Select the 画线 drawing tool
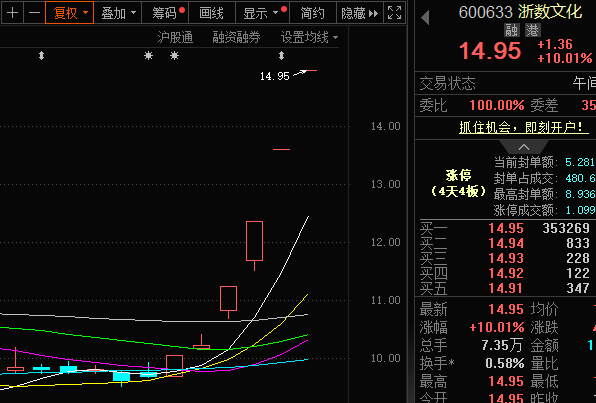 click(x=211, y=13)
